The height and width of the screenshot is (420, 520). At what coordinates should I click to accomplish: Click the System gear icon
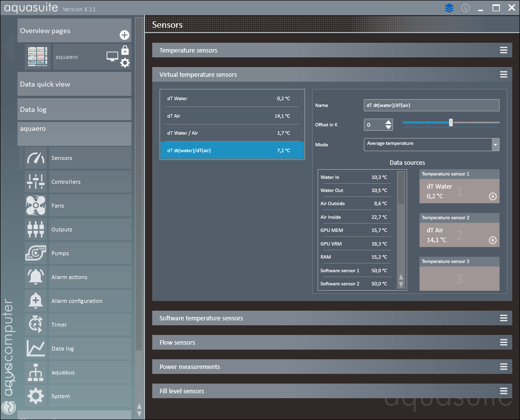click(x=36, y=396)
